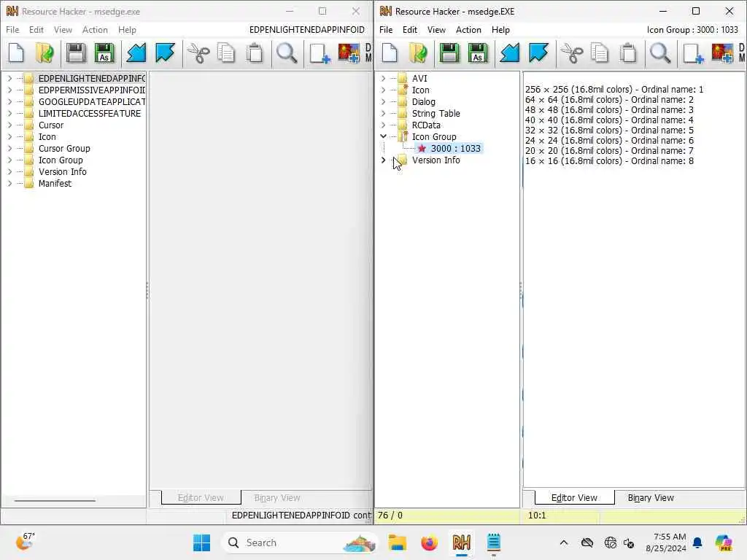The image size is (747, 560).
Task: Open Action menu in left msedge.exe window
Action: tap(95, 29)
